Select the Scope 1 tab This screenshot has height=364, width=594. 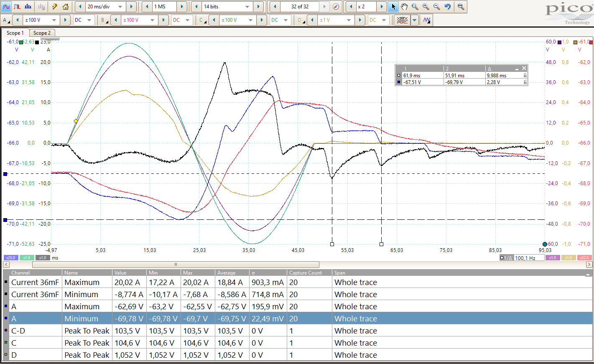[15, 33]
